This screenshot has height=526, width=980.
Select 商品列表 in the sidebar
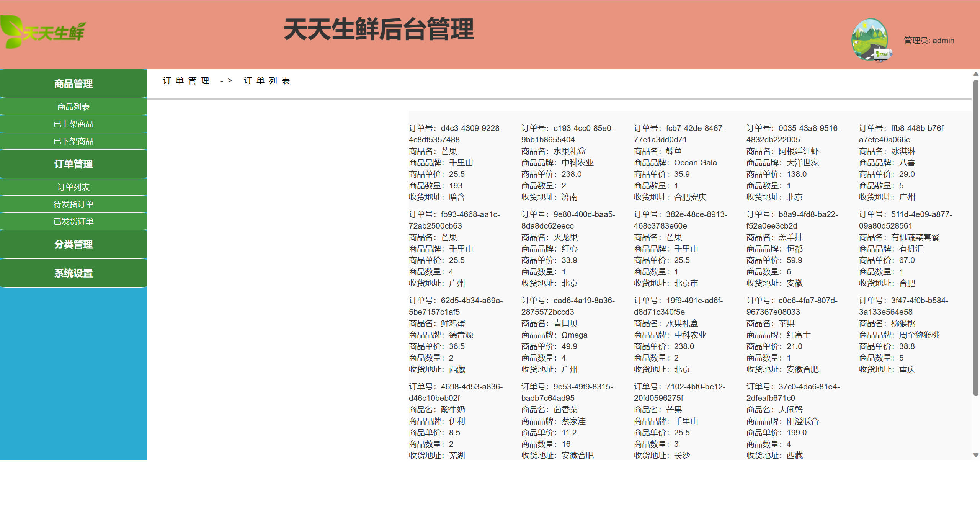click(x=73, y=106)
